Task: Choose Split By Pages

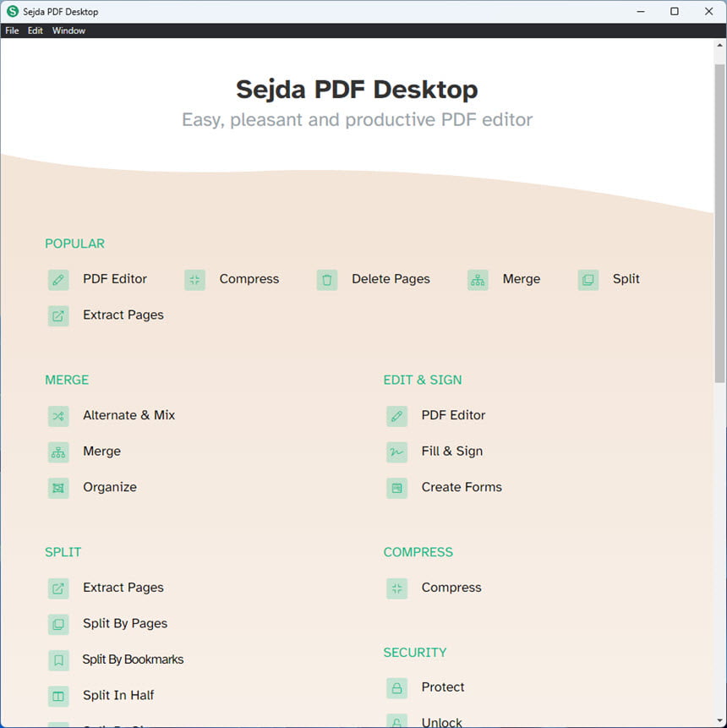Action: (125, 623)
